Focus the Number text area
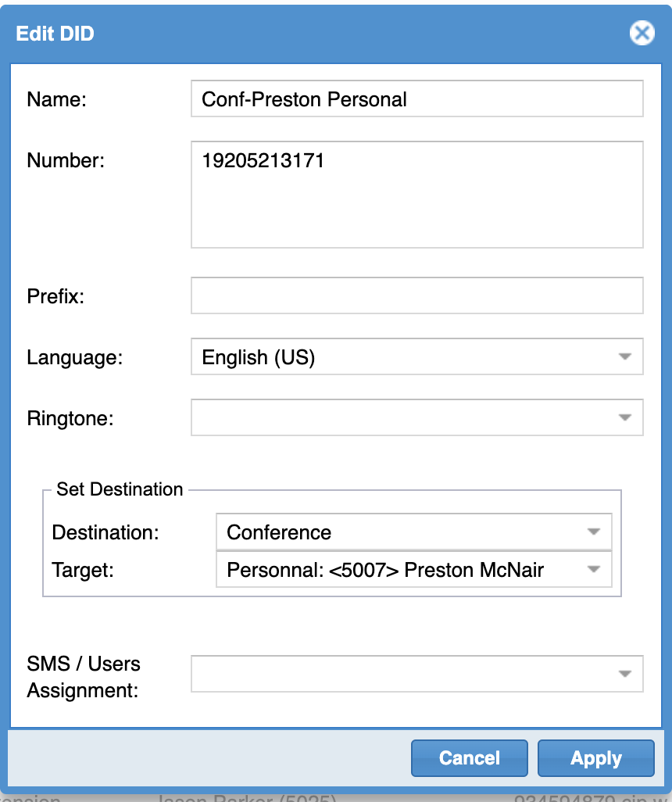 click(416, 195)
